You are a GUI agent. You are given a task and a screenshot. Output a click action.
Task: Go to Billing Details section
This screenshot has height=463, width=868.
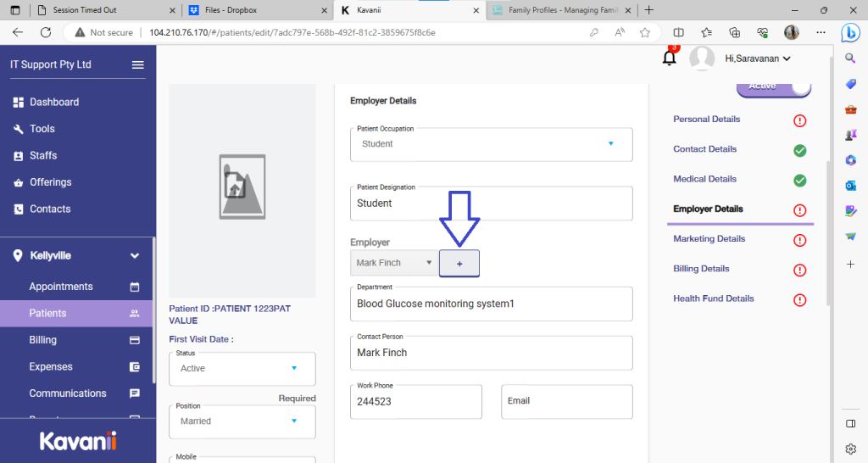[701, 269]
